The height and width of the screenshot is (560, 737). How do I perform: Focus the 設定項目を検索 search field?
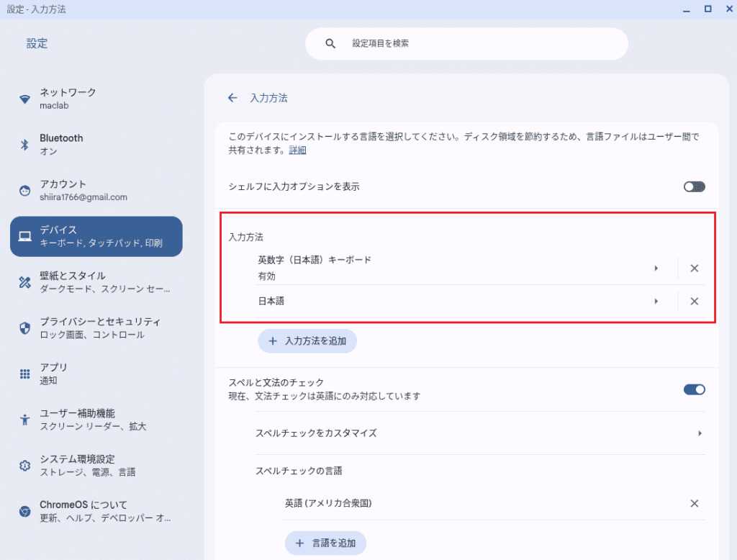[x=466, y=44]
